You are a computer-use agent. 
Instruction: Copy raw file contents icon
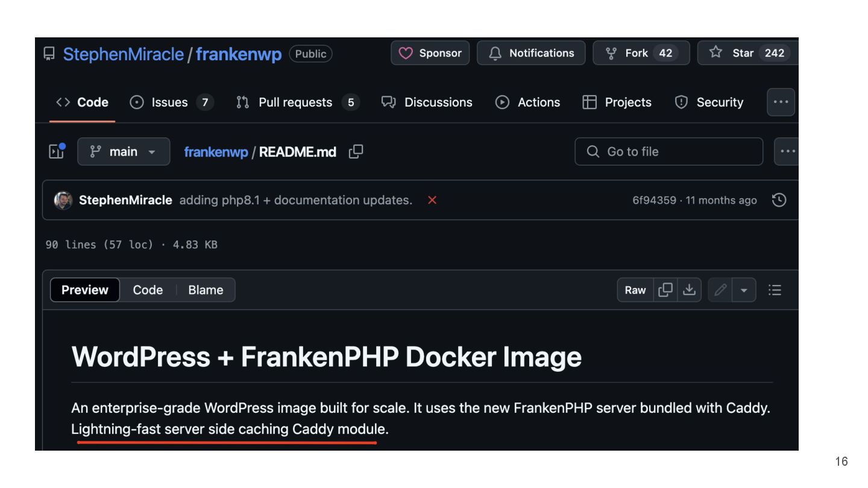665,290
